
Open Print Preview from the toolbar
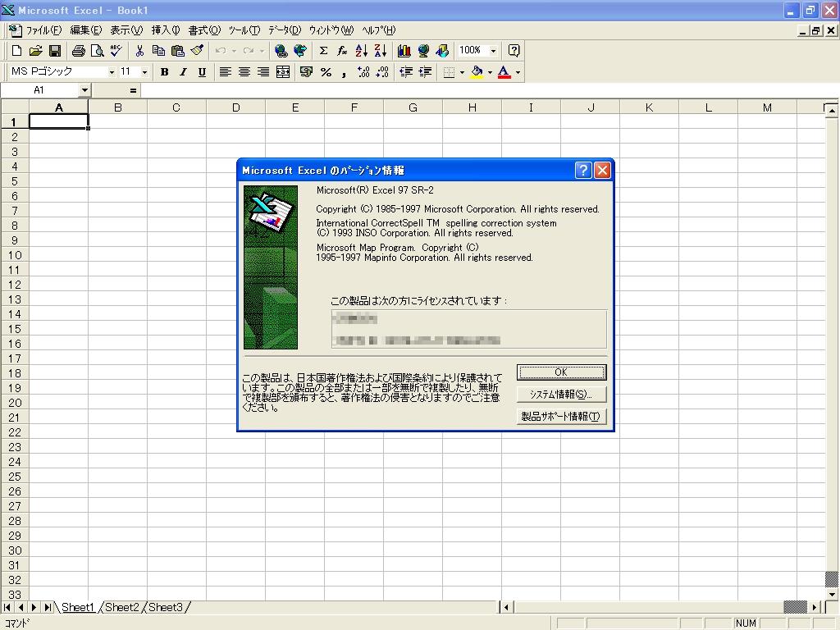click(x=97, y=51)
